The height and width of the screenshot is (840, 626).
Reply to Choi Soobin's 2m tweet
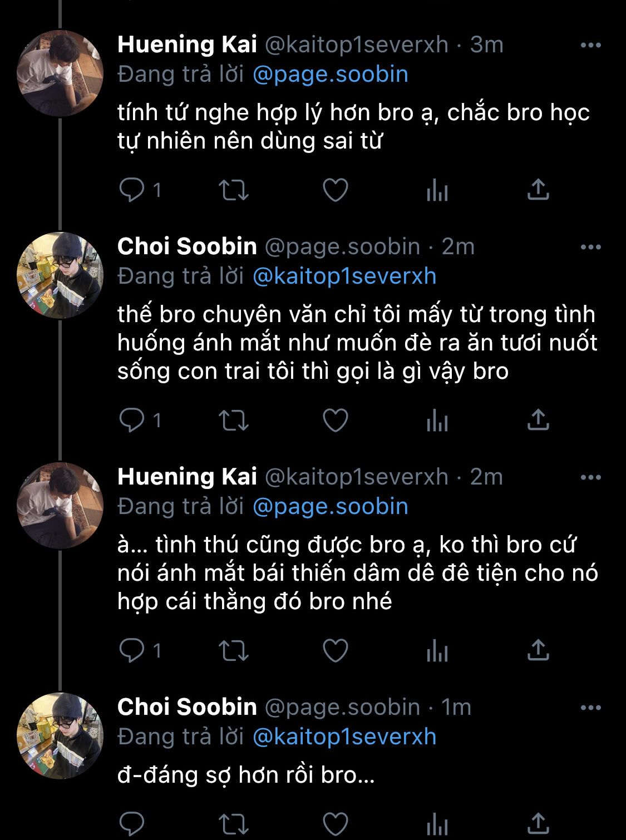click(132, 421)
